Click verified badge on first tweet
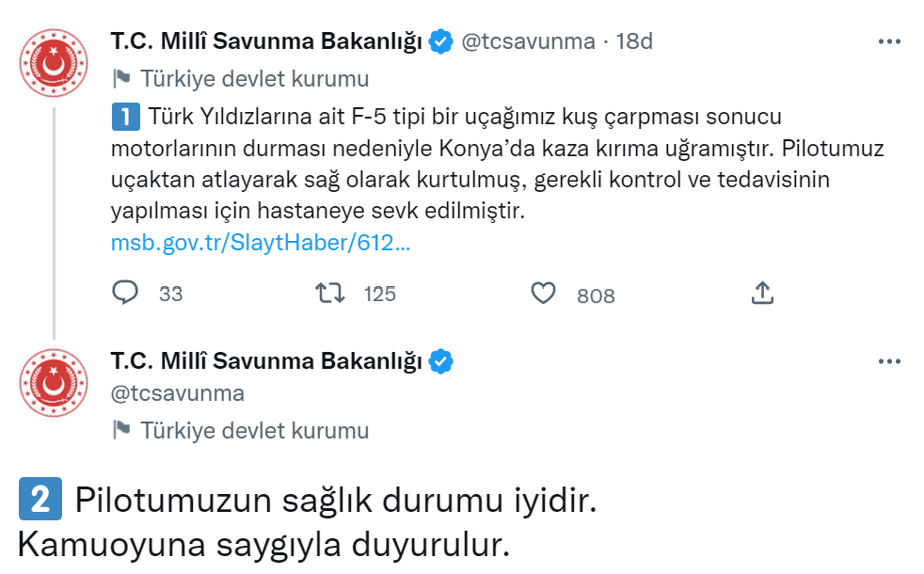The image size is (924, 574). (x=440, y=41)
